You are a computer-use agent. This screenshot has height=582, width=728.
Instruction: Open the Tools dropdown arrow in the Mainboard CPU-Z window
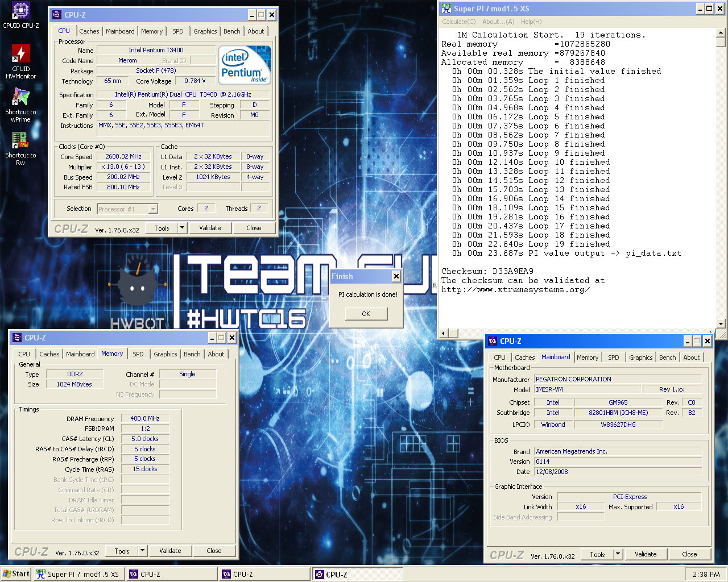point(618,554)
